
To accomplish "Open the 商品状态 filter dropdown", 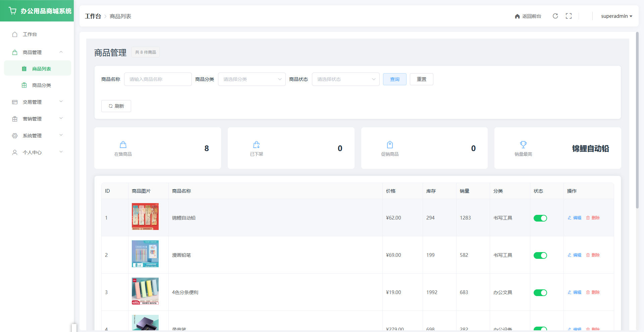I will tap(345, 79).
